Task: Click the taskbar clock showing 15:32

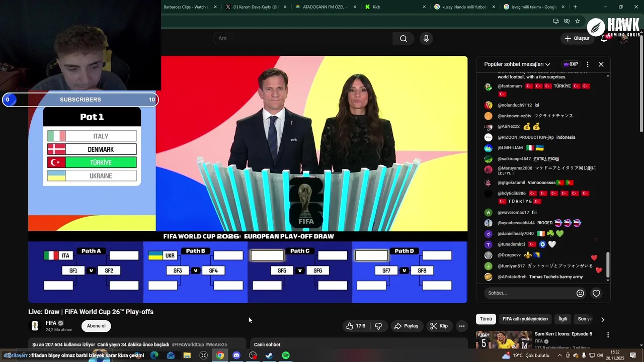Action: click(x=615, y=355)
